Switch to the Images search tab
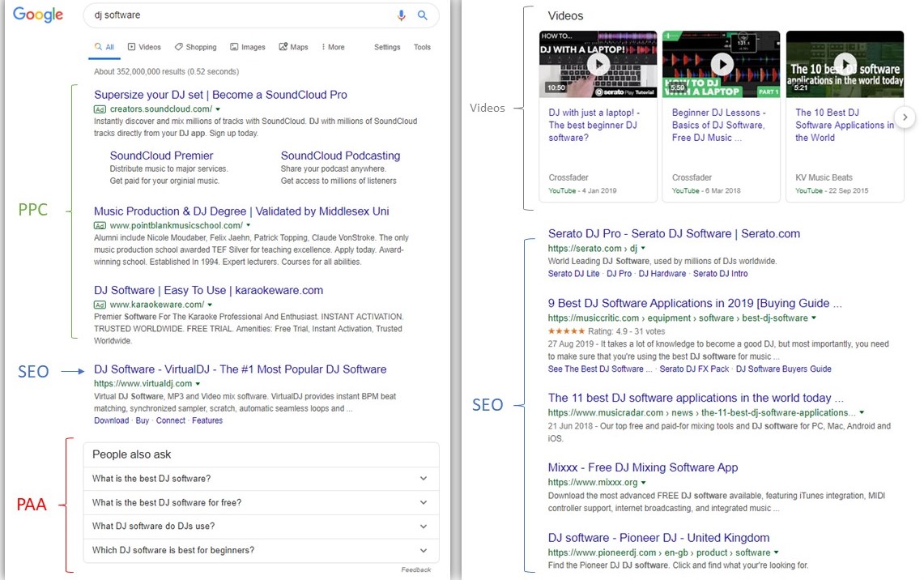Viewport: 924px width, 580px height. [248, 47]
